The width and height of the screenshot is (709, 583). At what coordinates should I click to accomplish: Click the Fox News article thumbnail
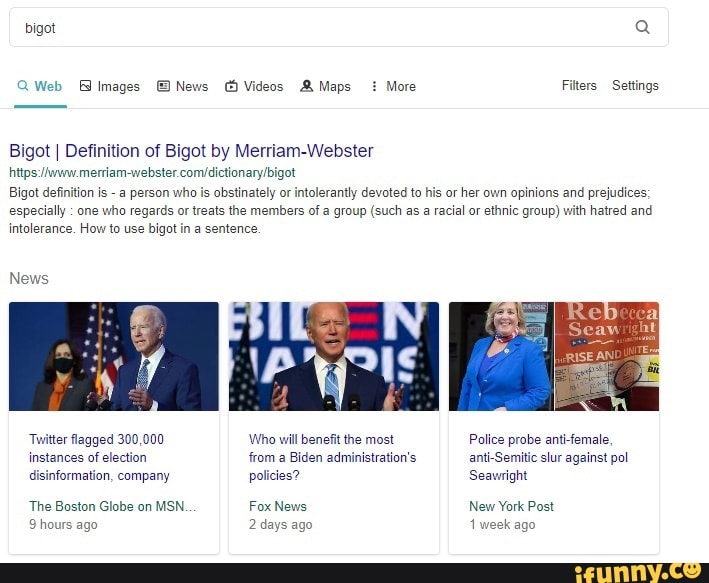click(x=334, y=356)
